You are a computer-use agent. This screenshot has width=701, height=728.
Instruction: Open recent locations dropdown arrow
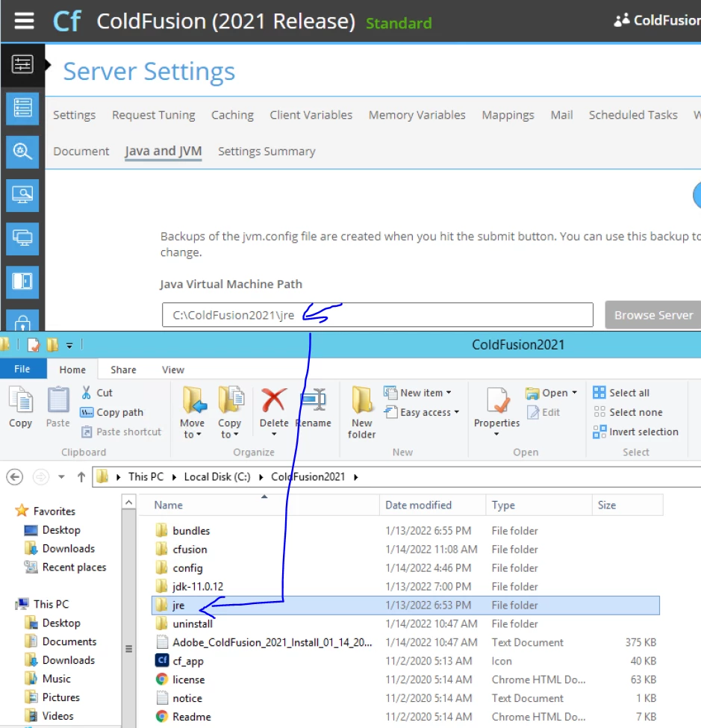pyautogui.click(x=61, y=477)
